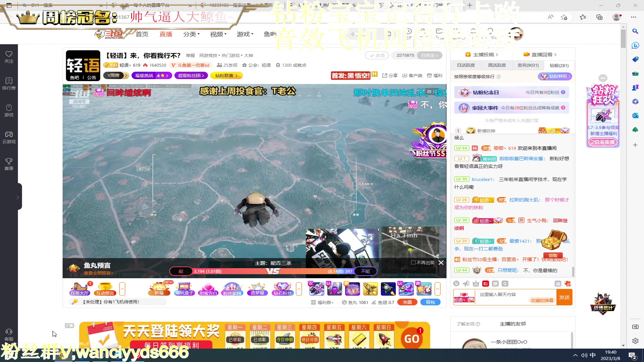Click the 钻粉特权 button
The height and width of the screenshot is (362, 644).
point(555,76)
